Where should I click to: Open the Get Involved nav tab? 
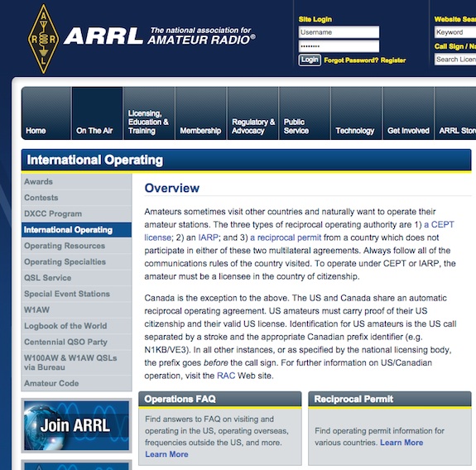click(409, 113)
